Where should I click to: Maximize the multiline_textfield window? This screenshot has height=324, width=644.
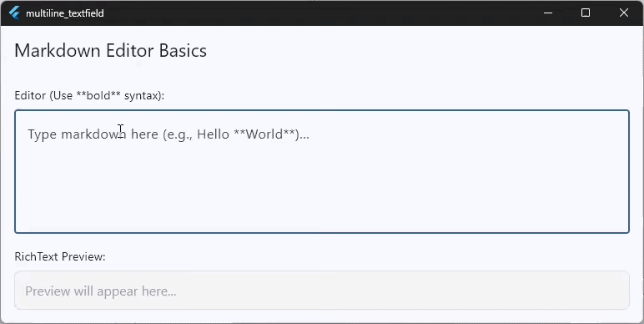(x=586, y=13)
